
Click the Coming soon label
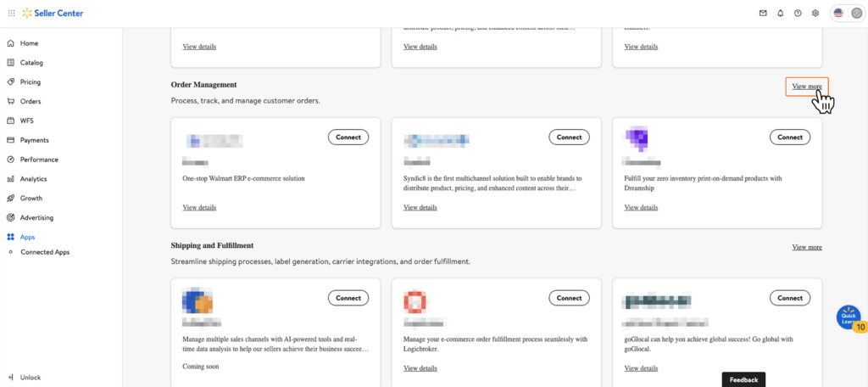[x=200, y=367]
